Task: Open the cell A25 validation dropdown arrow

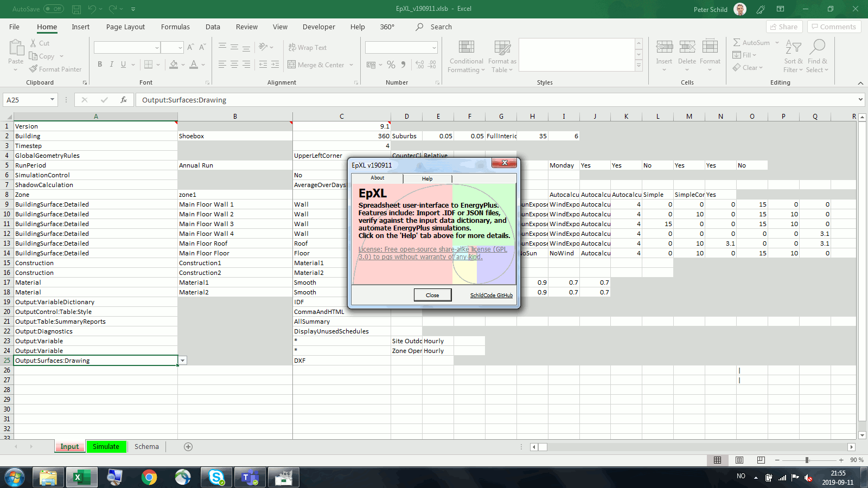Action: [x=182, y=361]
